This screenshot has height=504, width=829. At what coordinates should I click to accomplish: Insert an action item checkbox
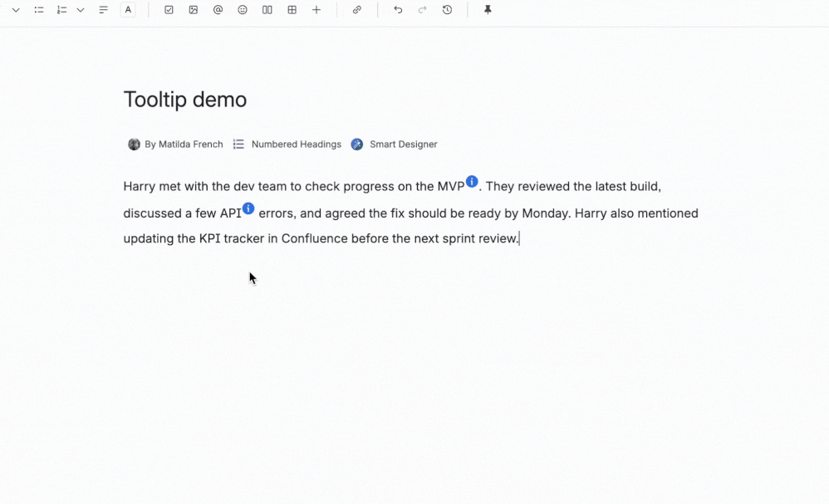tap(169, 9)
